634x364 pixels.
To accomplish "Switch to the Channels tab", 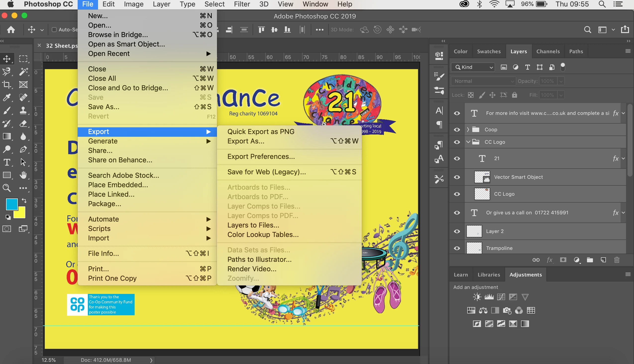I will click(548, 51).
